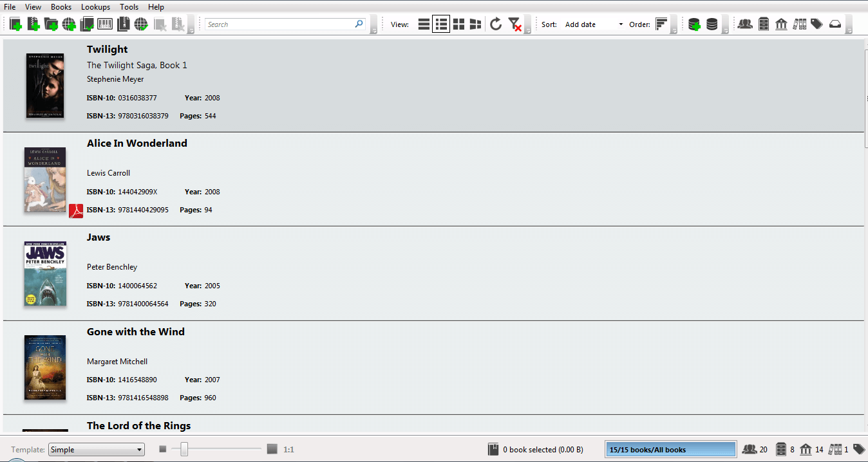Image resolution: width=868 pixels, height=462 pixels.
Task: Expand the panels toolbar overflow arrow
Action: click(849, 24)
